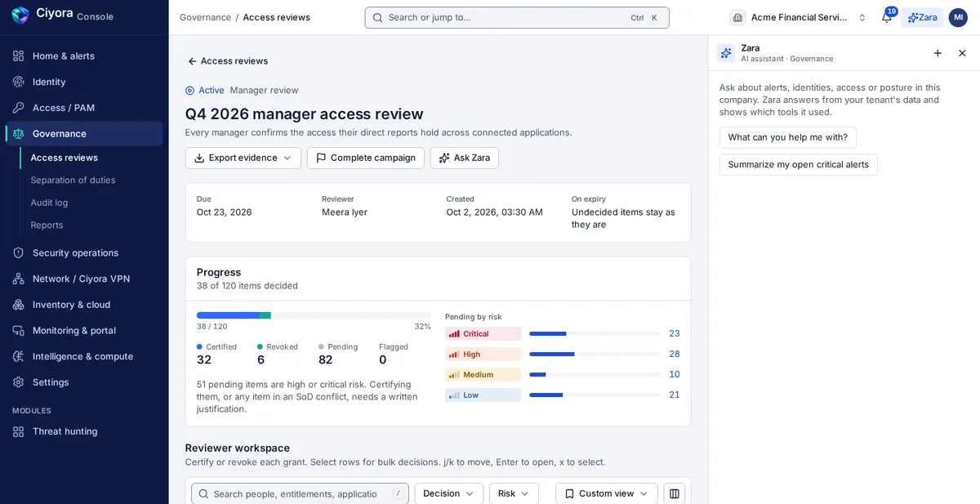Click the Active status badge
This screenshot has height=504, width=980.
coord(205,90)
